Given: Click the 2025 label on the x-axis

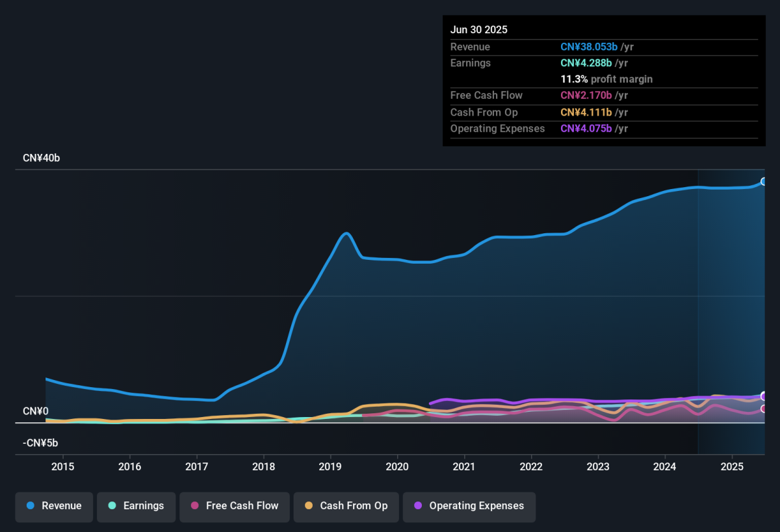Looking at the screenshot, I should pos(732,466).
